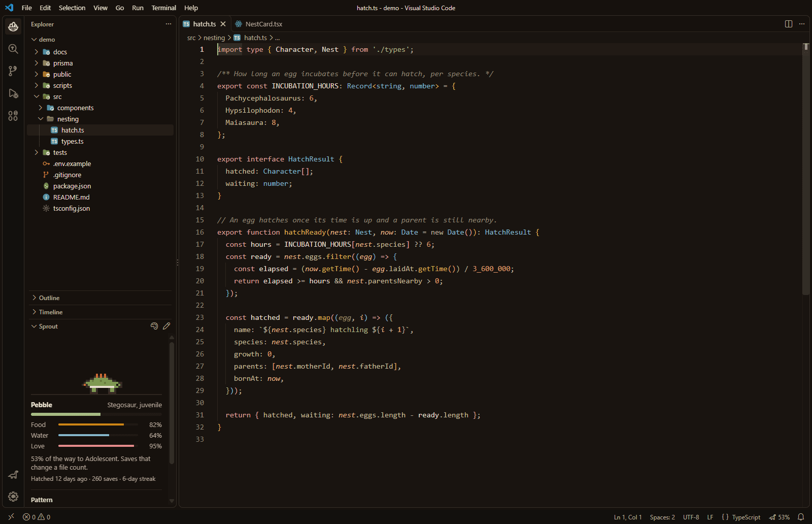Click the Pebble stegosaur pixel sprite
The image size is (812, 524).
click(x=102, y=383)
